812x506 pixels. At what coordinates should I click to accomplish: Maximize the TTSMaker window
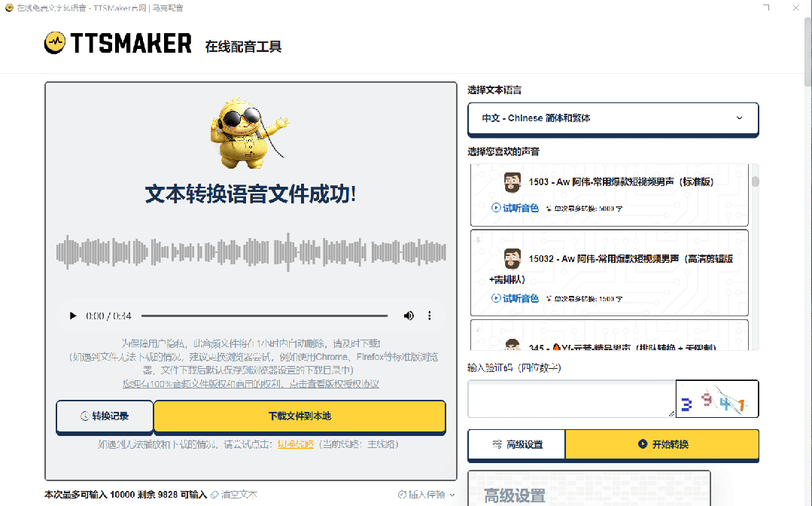pos(766,8)
